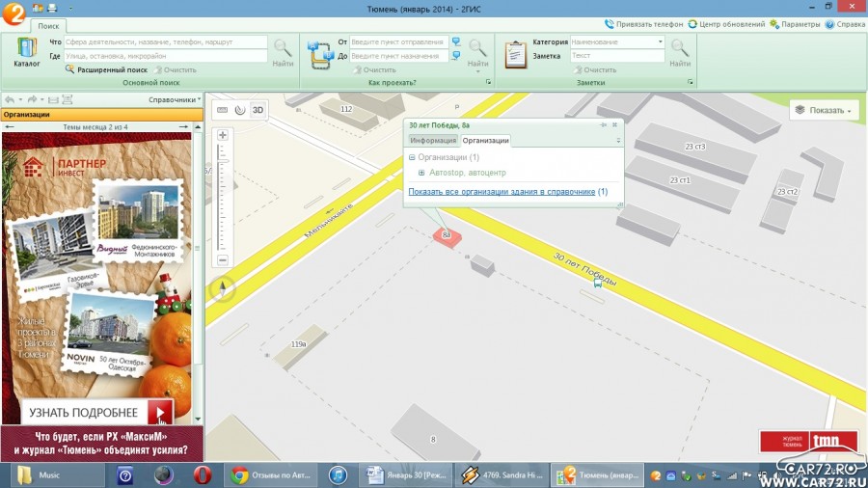Image resolution: width=868 pixels, height=488 pixels.
Task: Click the Где location input field
Action: pos(166,56)
